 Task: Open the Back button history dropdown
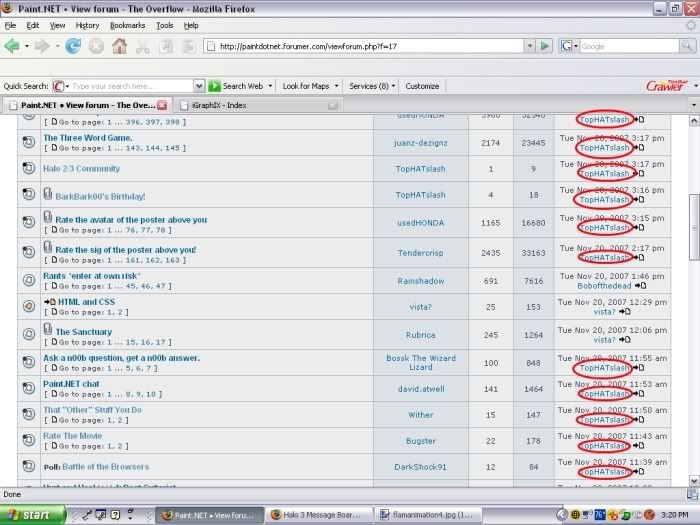pos(27,46)
